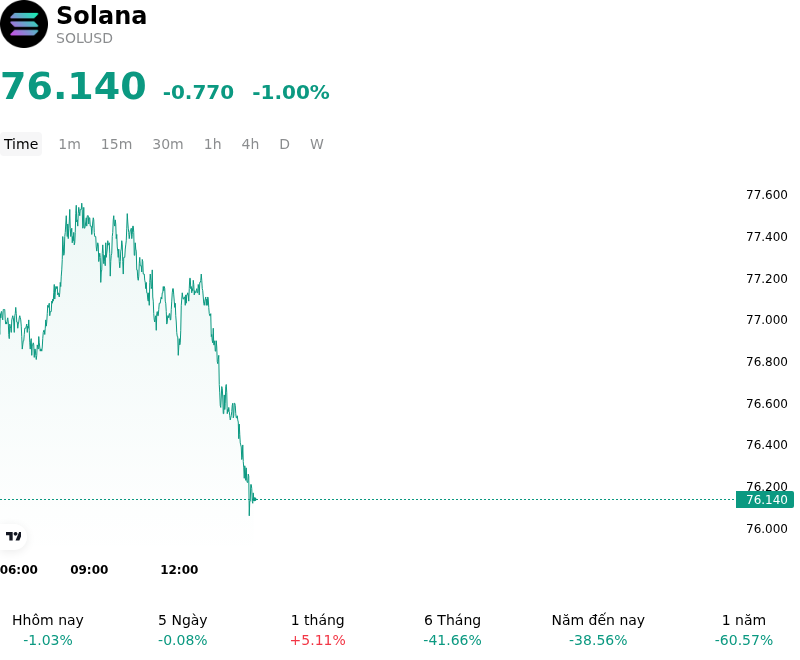The width and height of the screenshot is (800, 660).
Task: Open the Solana name link
Action: (x=102, y=15)
